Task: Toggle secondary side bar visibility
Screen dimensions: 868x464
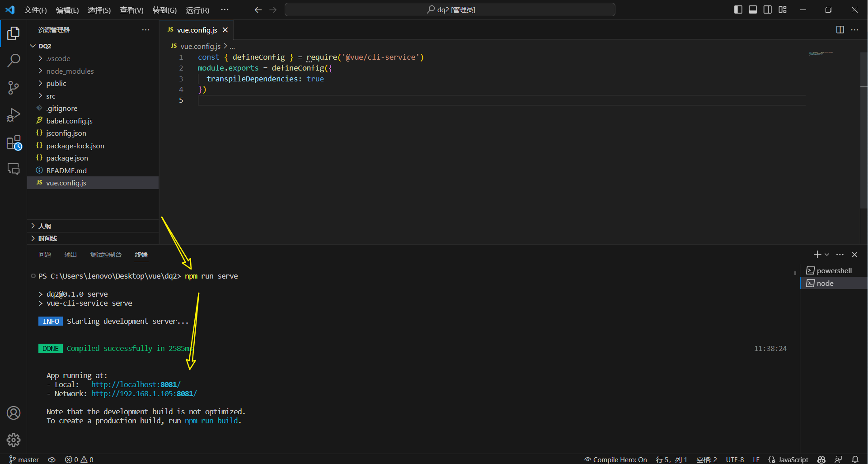Action: tap(768, 9)
